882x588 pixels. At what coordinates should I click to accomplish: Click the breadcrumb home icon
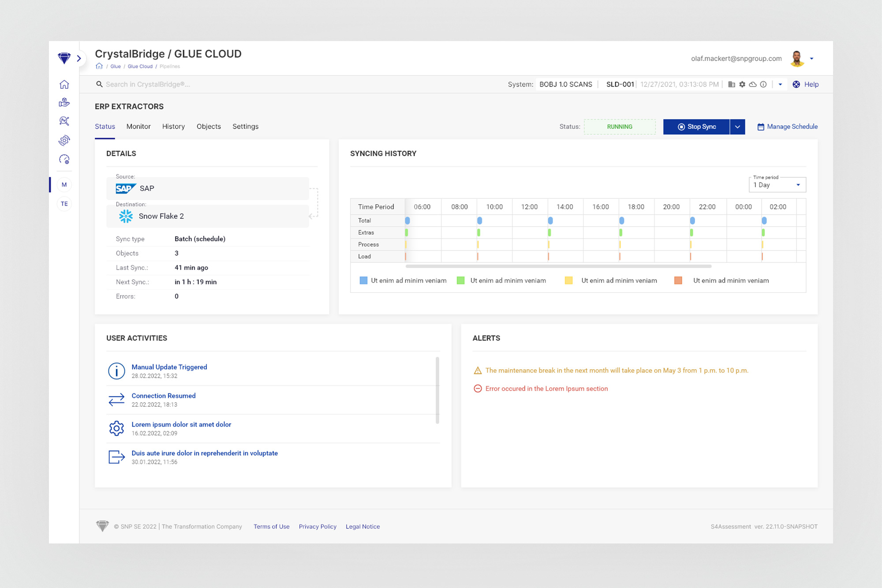(x=99, y=66)
